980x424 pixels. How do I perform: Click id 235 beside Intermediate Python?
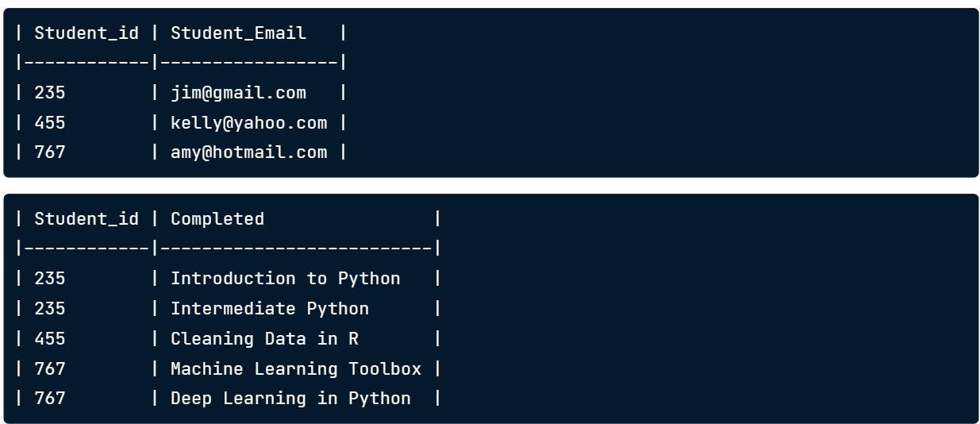click(50, 309)
